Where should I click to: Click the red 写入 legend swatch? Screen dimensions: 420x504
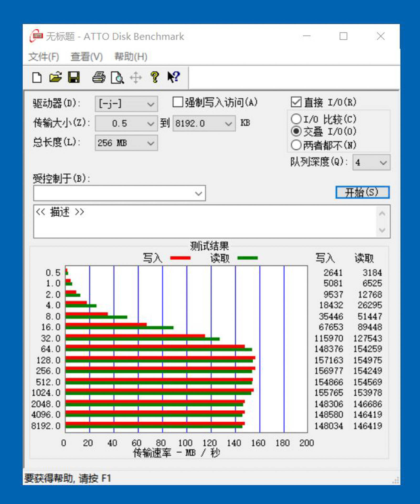(180, 258)
